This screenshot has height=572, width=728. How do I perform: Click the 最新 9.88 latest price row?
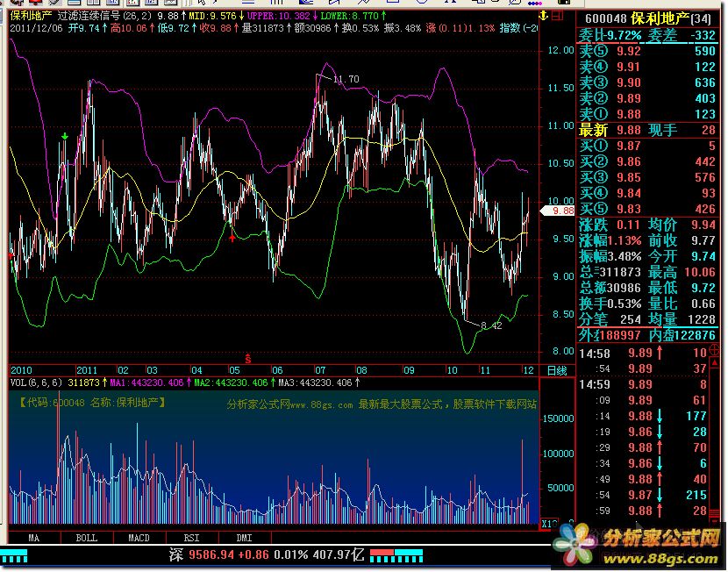[647, 130]
